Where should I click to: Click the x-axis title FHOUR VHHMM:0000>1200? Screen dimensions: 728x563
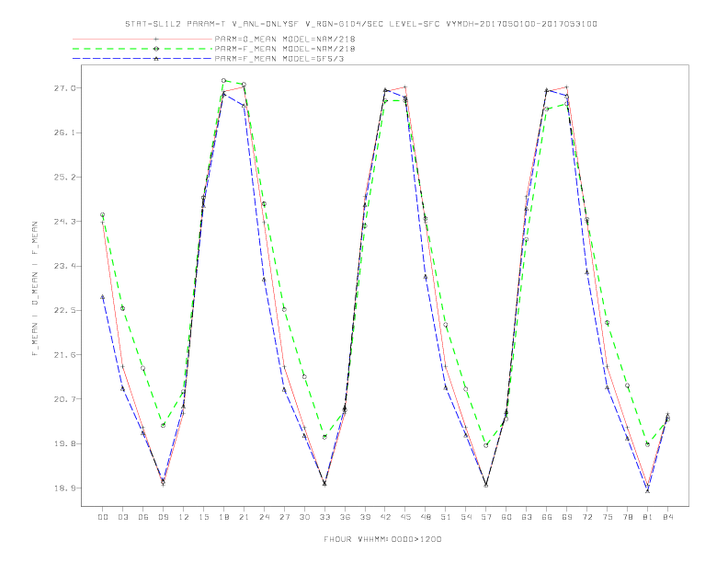pos(382,539)
